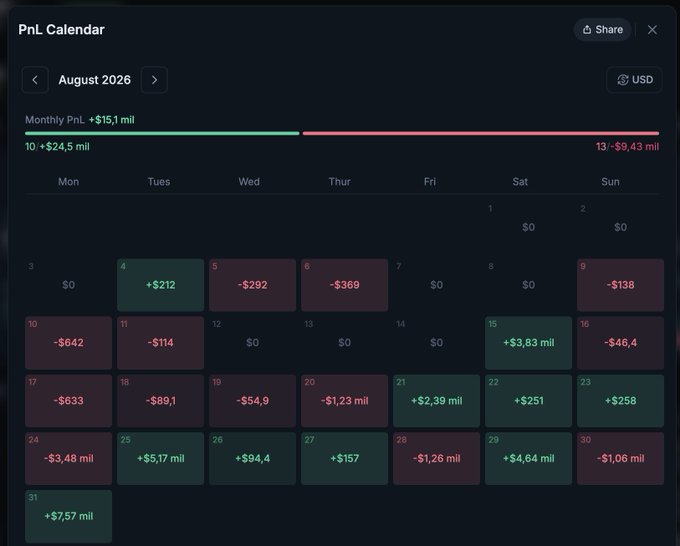Click the green profit progress bar
Viewport: 680px width, 546px height.
point(162,133)
